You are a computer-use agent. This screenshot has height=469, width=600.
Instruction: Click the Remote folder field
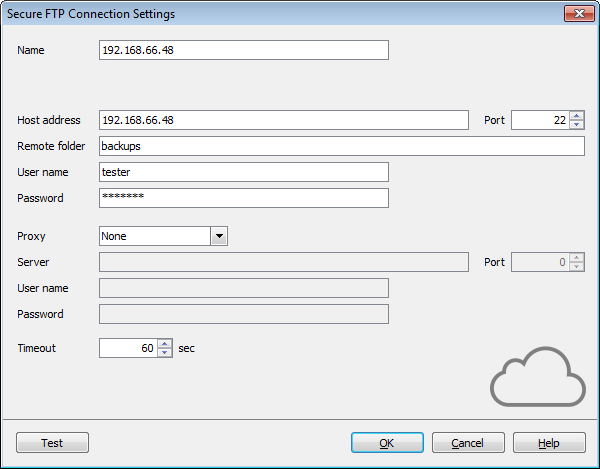click(x=342, y=146)
